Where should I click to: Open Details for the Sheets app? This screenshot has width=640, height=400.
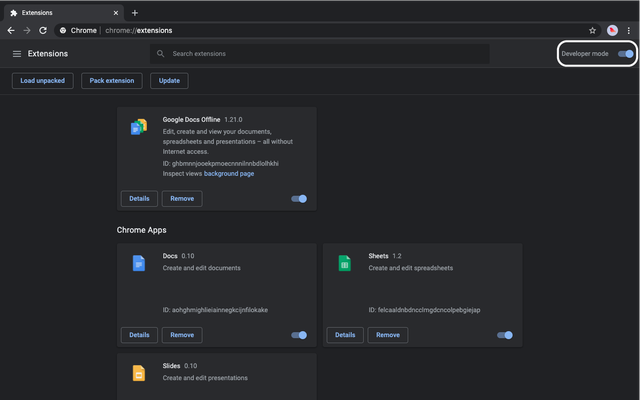(x=345, y=335)
